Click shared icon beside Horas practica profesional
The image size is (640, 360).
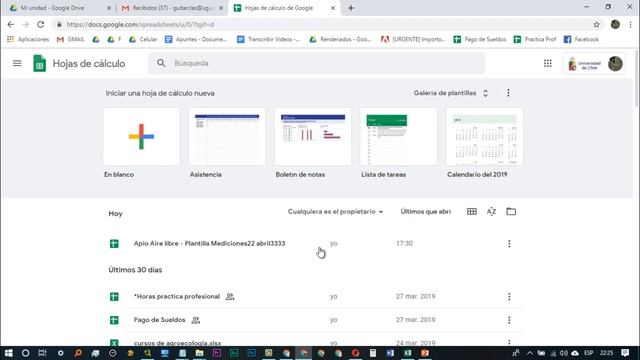pos(230,297)
